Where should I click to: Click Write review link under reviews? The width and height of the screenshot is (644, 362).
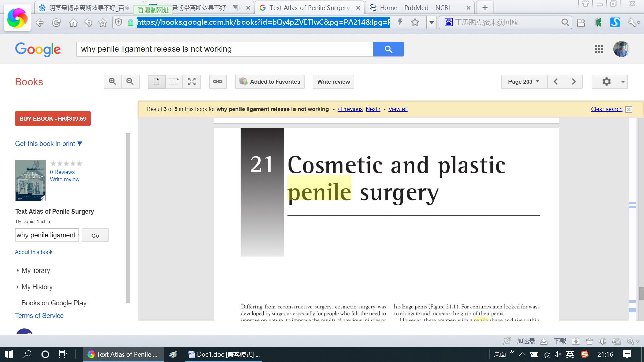(65, 179)
